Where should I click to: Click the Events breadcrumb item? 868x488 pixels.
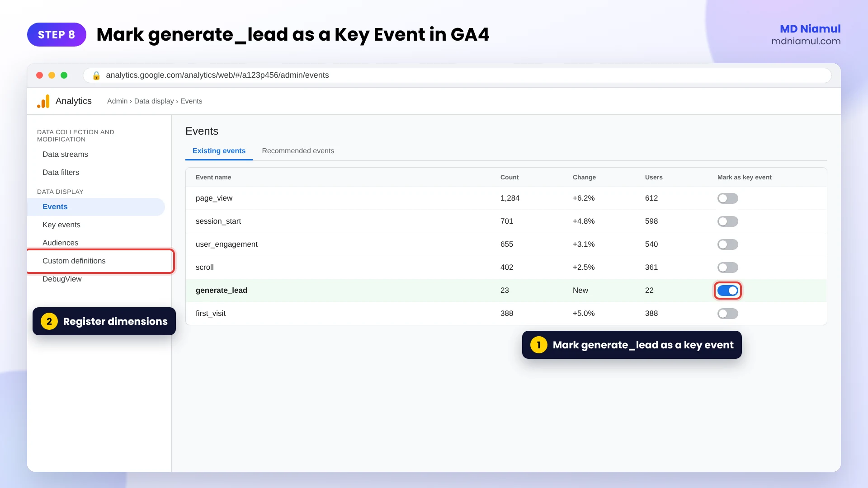click(191, 101)
